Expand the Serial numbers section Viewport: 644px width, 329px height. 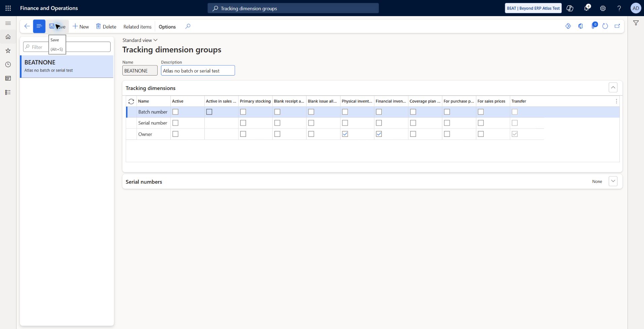point(613,181)
